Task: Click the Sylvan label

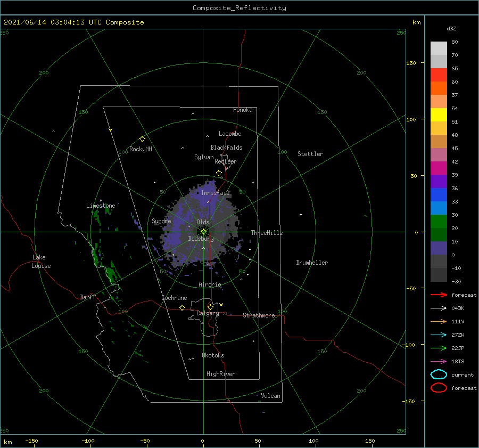Action: 204,157
